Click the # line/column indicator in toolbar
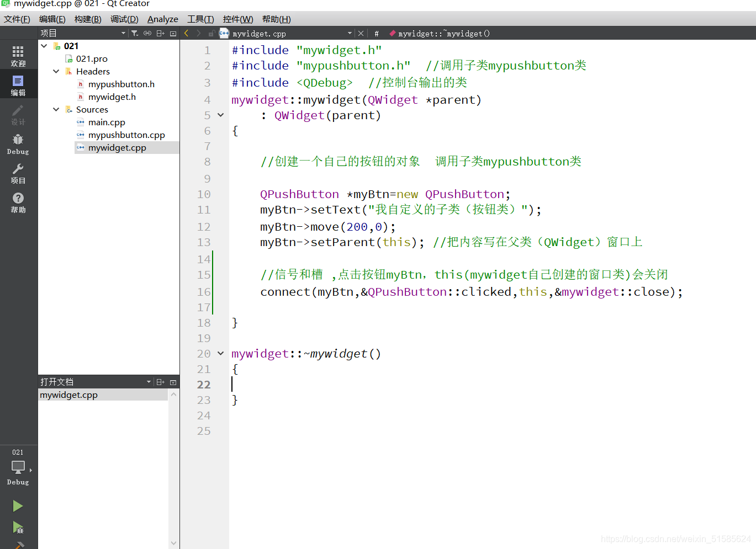This screenshot has width=756, height=549. tap(377, 34)
